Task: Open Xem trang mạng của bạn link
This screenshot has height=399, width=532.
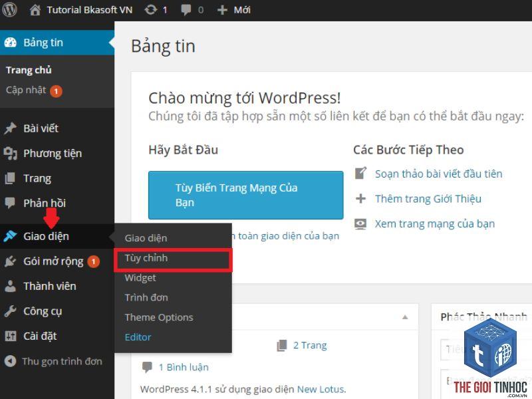Action: pos(435,224)
